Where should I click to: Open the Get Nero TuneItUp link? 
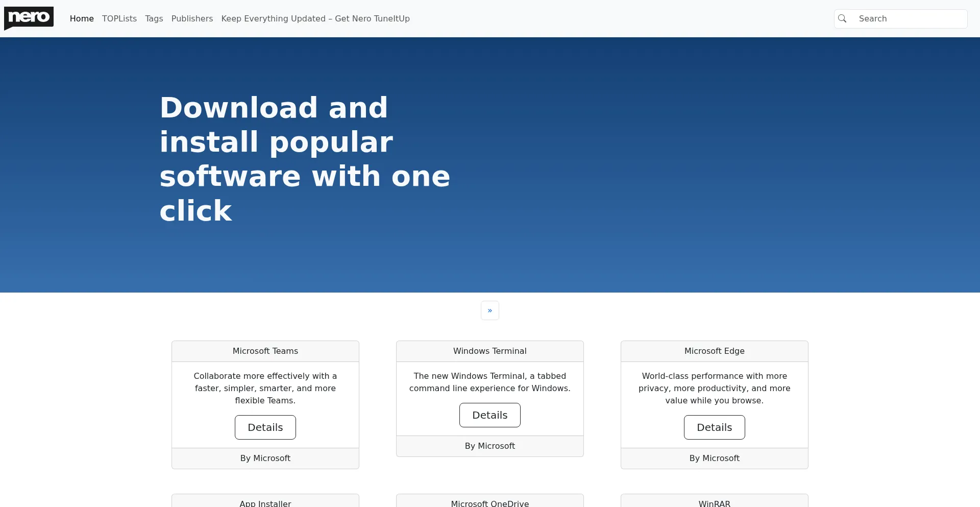click(315, 19)
